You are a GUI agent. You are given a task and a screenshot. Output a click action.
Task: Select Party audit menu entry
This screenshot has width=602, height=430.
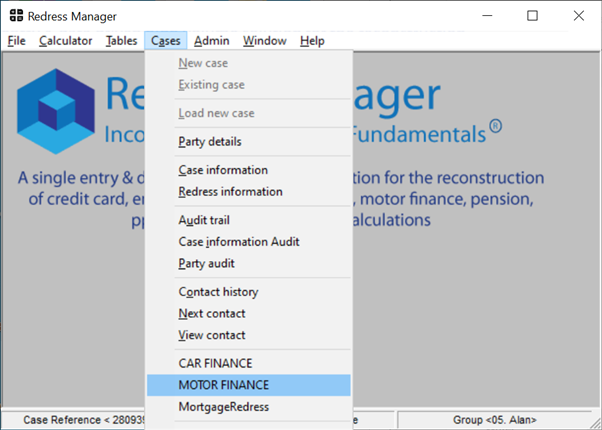point(248,263)
